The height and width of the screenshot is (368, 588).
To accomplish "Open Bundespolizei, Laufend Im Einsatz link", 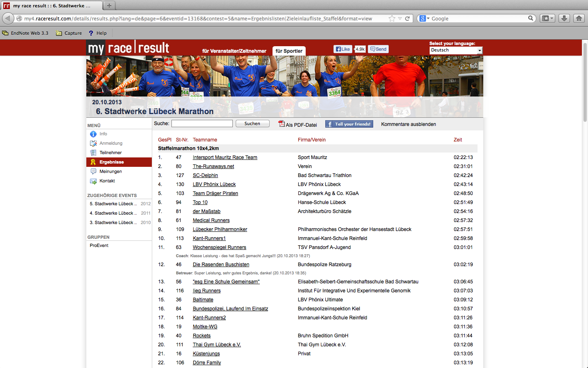I will click(230, 309).
